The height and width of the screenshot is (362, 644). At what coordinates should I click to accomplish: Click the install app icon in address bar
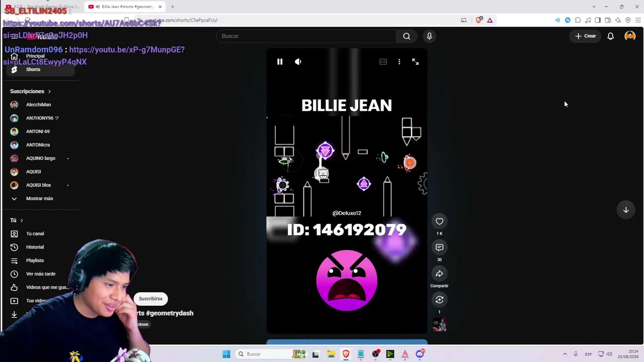pos(463,20)
